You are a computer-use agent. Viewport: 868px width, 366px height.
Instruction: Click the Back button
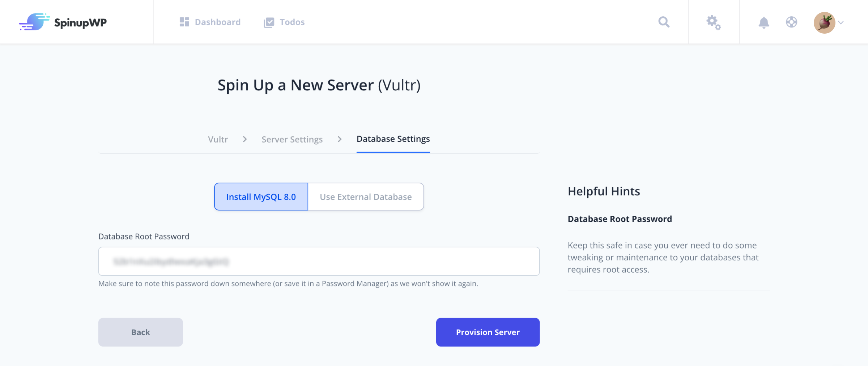pos(140,332)
